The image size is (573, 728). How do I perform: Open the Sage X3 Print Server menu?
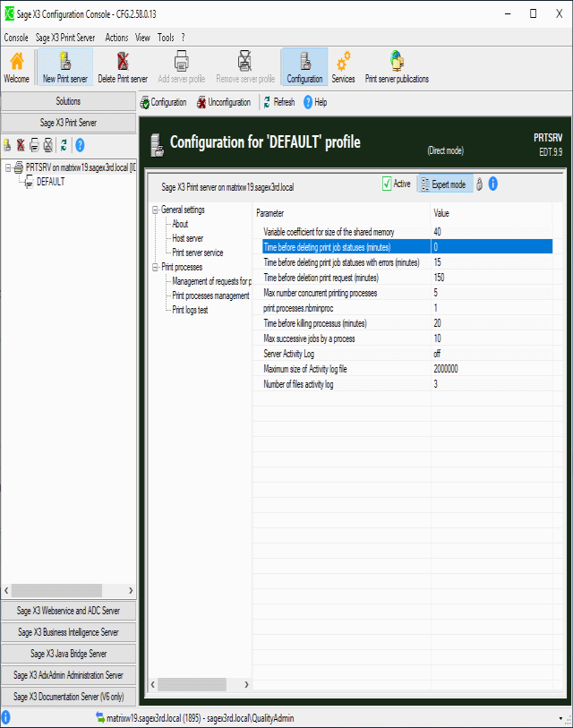[x=65, y=38]
